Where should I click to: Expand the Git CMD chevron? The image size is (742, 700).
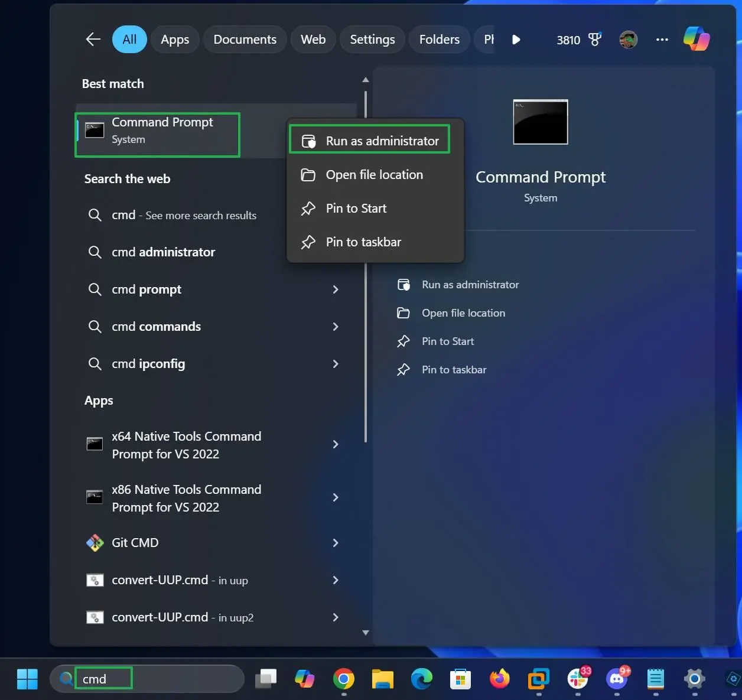336,543
